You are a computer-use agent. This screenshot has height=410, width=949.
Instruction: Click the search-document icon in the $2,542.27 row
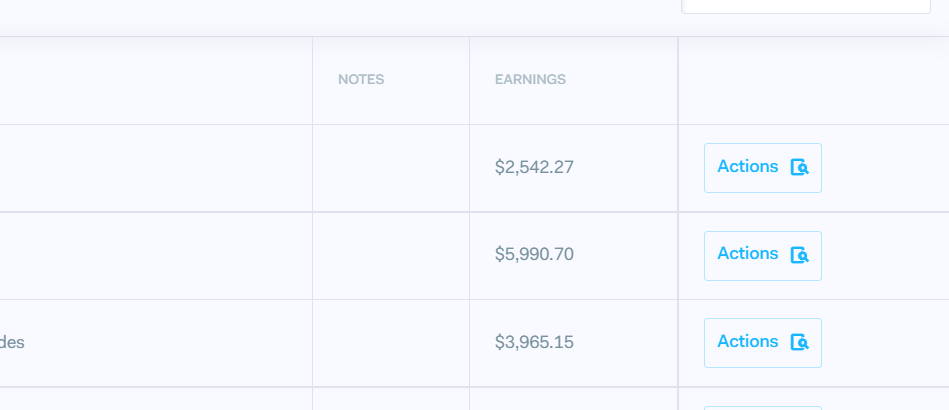tap(799, 168)
